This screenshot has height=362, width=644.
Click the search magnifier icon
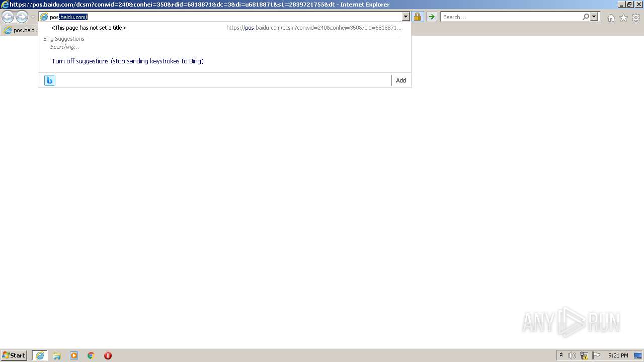[586, 17]
